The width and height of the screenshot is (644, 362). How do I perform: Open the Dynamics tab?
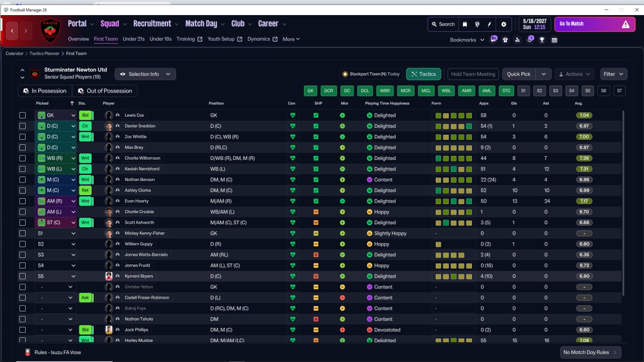click(x=262, y=39)
